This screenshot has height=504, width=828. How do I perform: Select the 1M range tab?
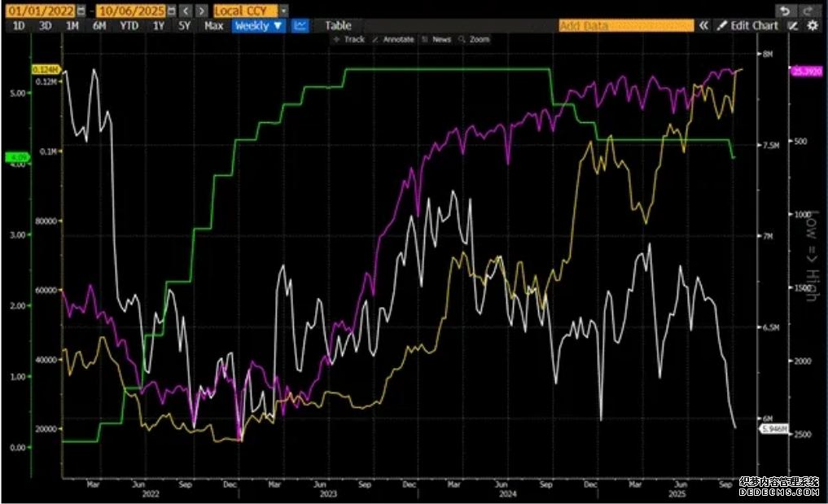pos(72,25)
